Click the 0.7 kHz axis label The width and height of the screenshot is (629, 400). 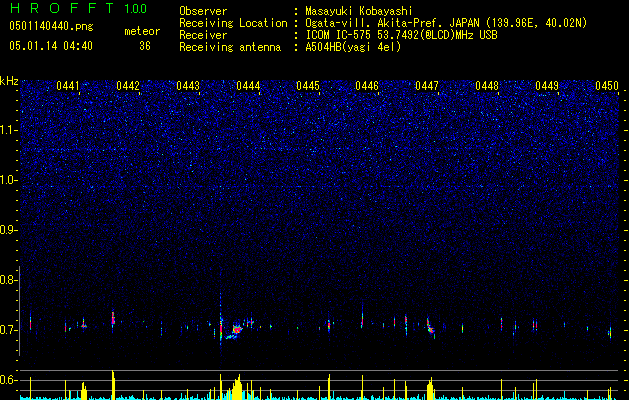tap(9, 330)
